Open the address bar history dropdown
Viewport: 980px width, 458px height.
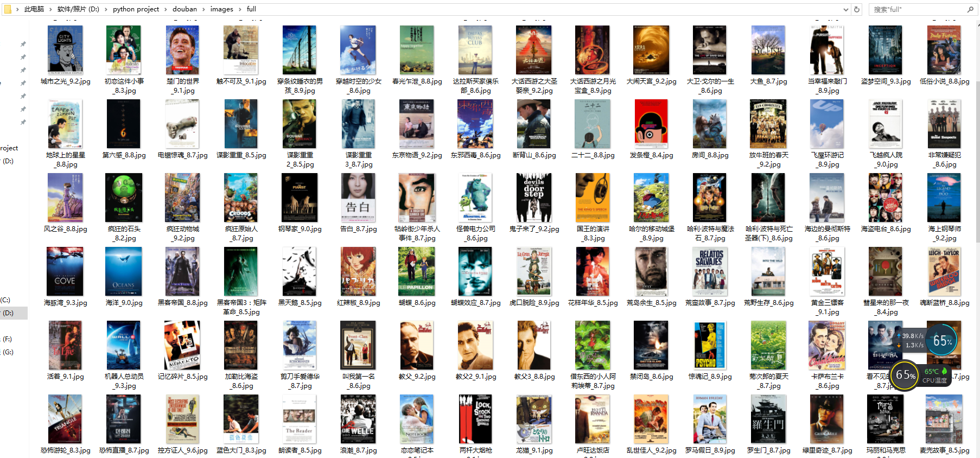846,9
